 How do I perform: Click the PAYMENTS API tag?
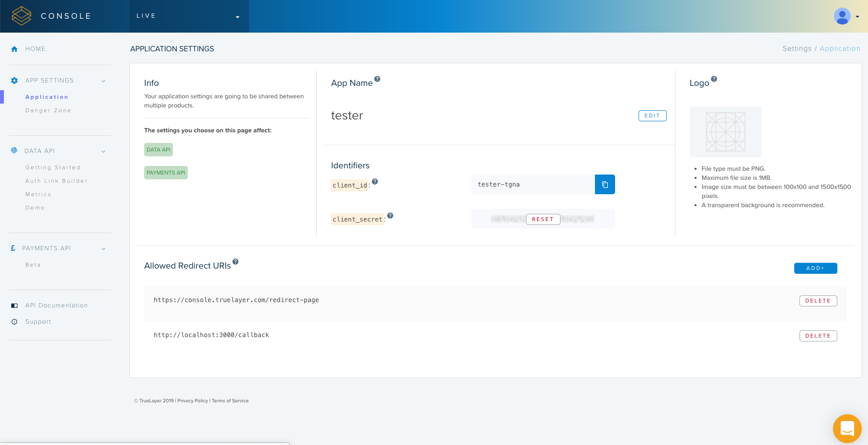tap(166, 173)
